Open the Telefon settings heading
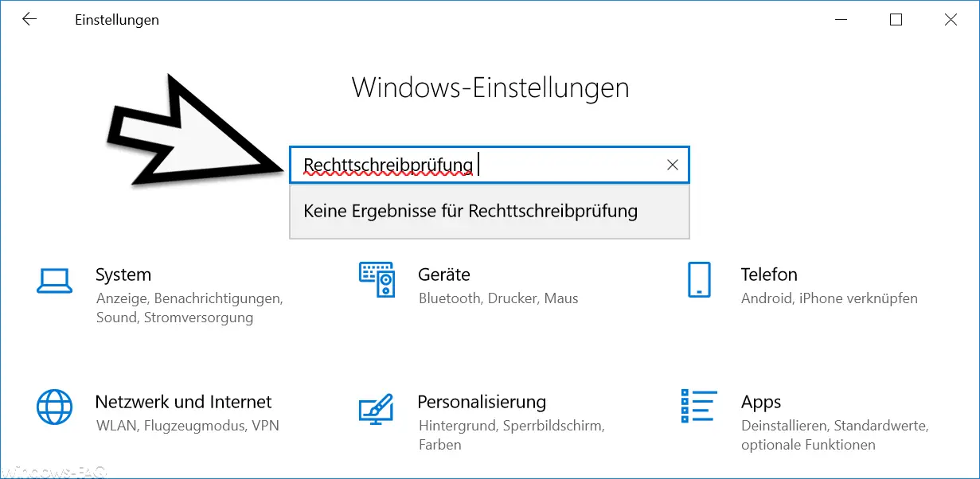The width and height of the screenshot is (980, 479). [x=769, y=275]
